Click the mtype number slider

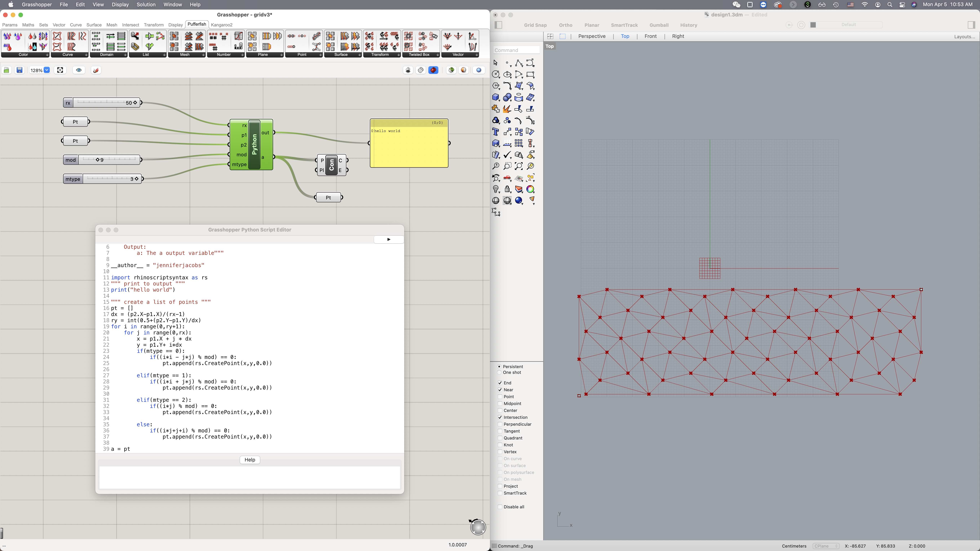point(103,179)
